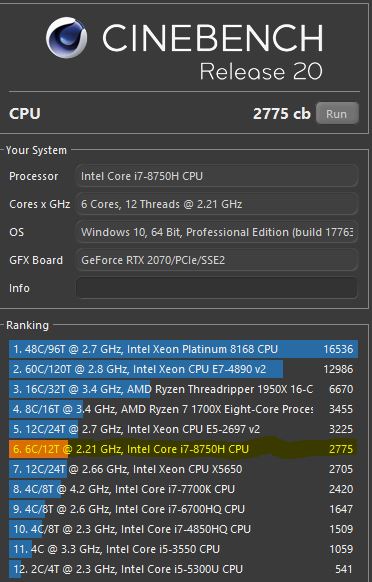Run the CPU benchmark
This screenshot has height=582, width=372.
[x=337, y=114]
